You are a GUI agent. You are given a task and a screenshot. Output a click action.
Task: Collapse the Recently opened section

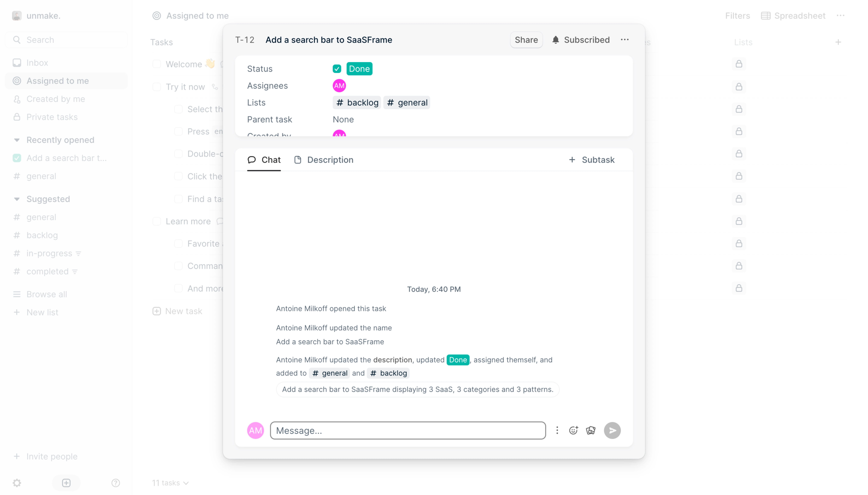tap(17, 140)
